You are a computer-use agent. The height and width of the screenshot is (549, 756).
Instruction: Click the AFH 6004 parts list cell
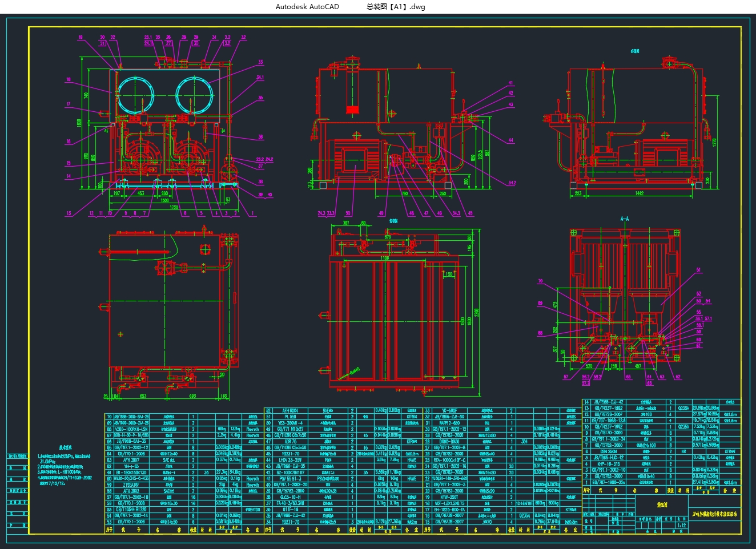(x=289, y=410)
